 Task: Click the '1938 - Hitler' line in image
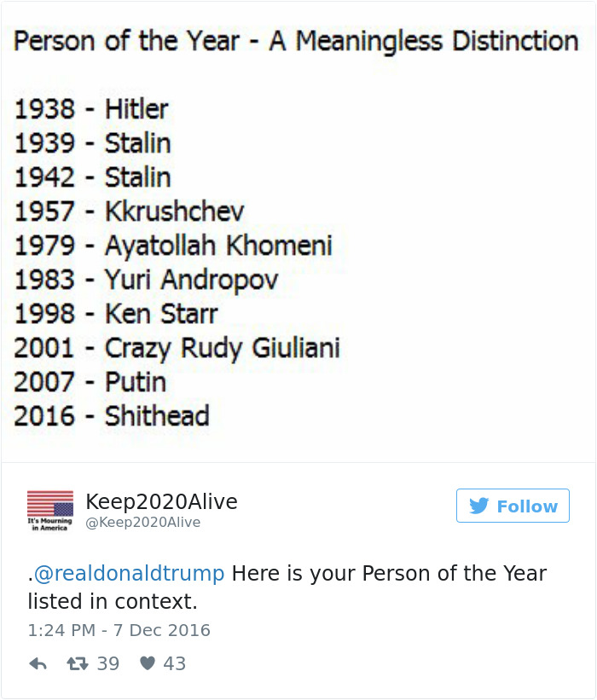click(x=91, y=109)
